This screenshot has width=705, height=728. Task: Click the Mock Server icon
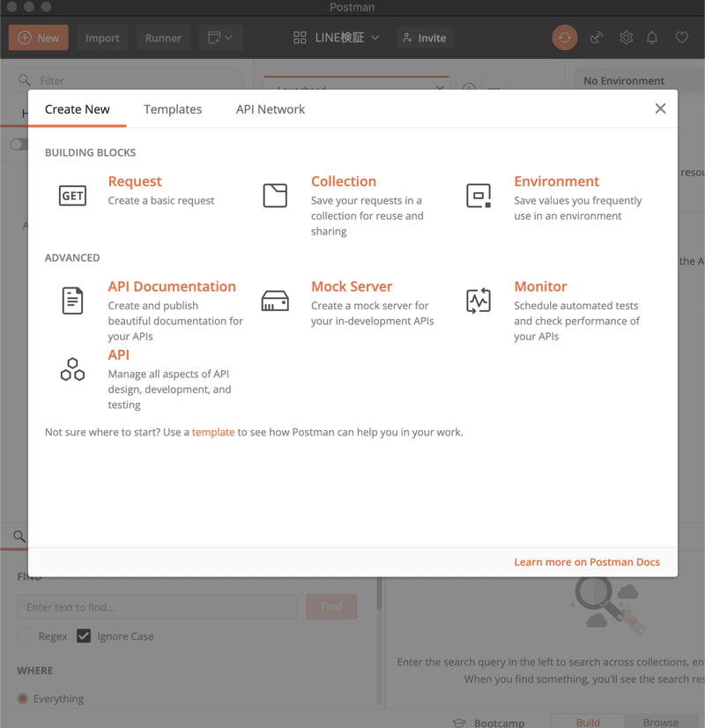[275, 301]
